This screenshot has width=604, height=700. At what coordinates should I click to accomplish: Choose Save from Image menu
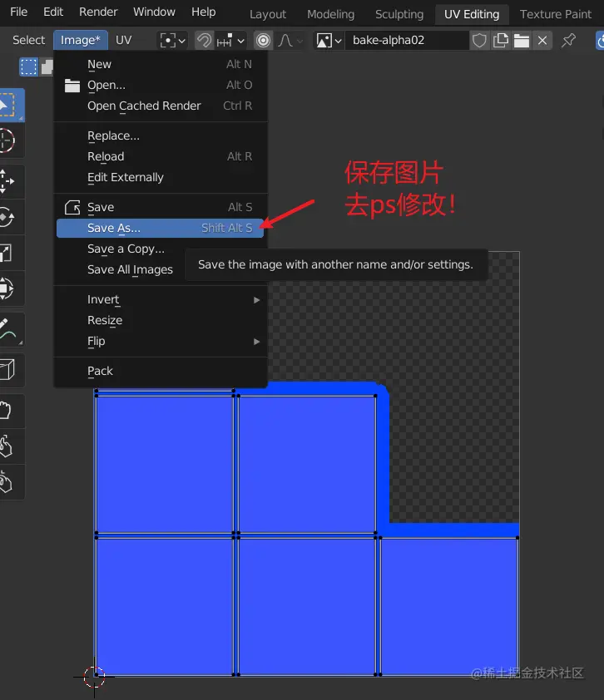[161, 207]
